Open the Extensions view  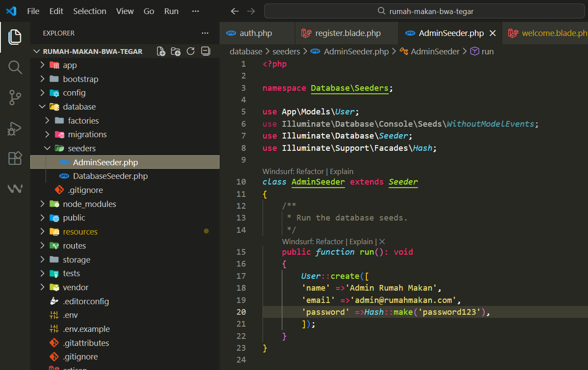click(x=15, y=158)
